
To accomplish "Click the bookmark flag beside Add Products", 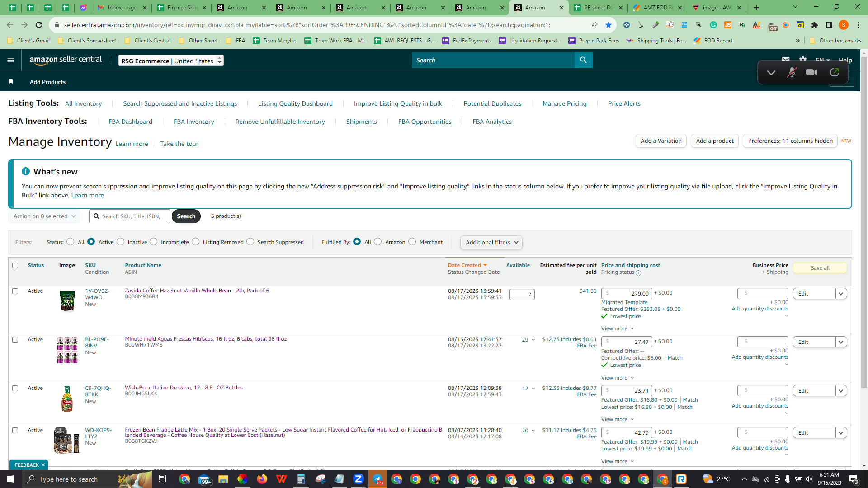I will coord(11,82).
